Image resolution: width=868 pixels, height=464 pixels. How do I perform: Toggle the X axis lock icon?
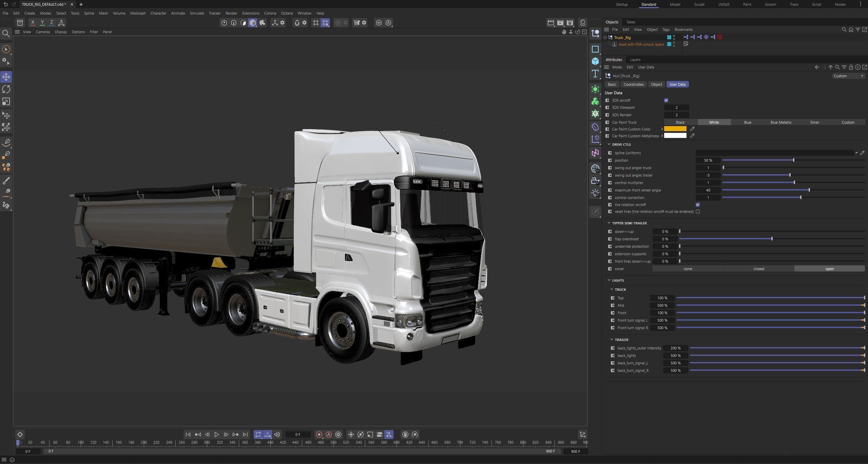pyautogui.click(x=33, y=23)
